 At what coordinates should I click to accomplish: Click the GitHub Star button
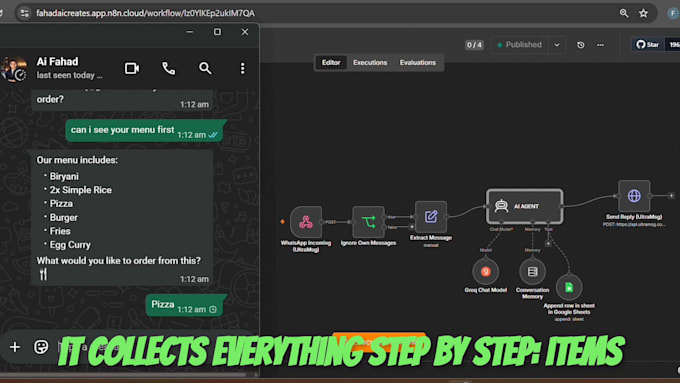point(647,45)
